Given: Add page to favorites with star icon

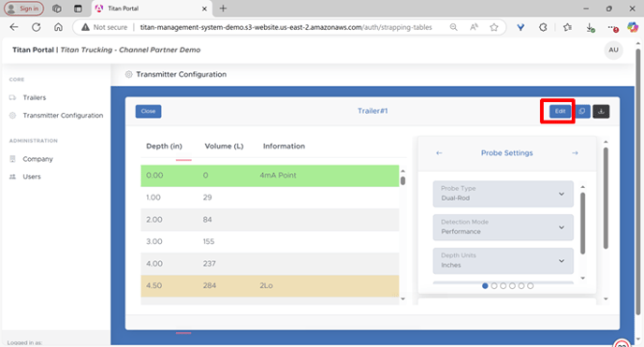Looking at the screenshot, I should (494, 27).
